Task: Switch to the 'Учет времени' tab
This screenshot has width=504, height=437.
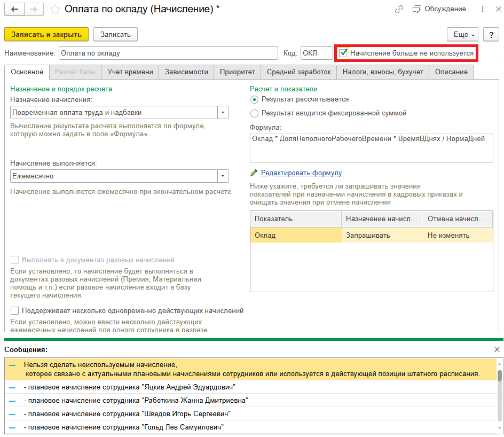Action: pyautogui.click(x=130, y=72)
